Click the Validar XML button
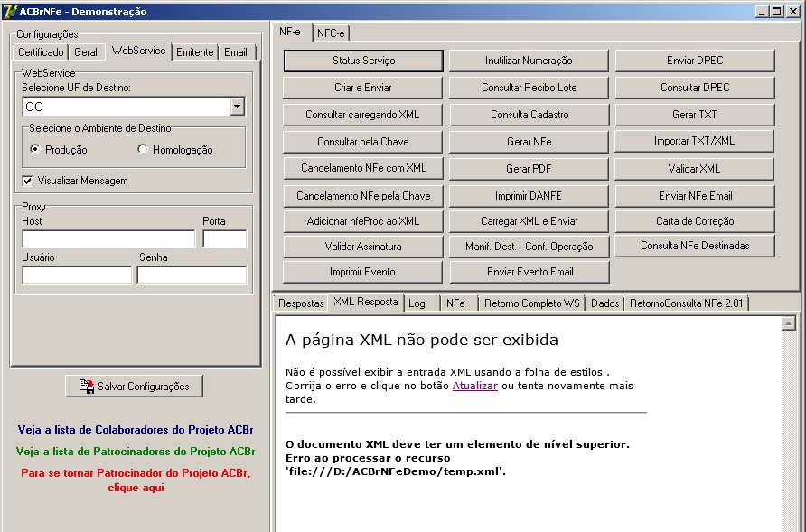 click(695, 169)
